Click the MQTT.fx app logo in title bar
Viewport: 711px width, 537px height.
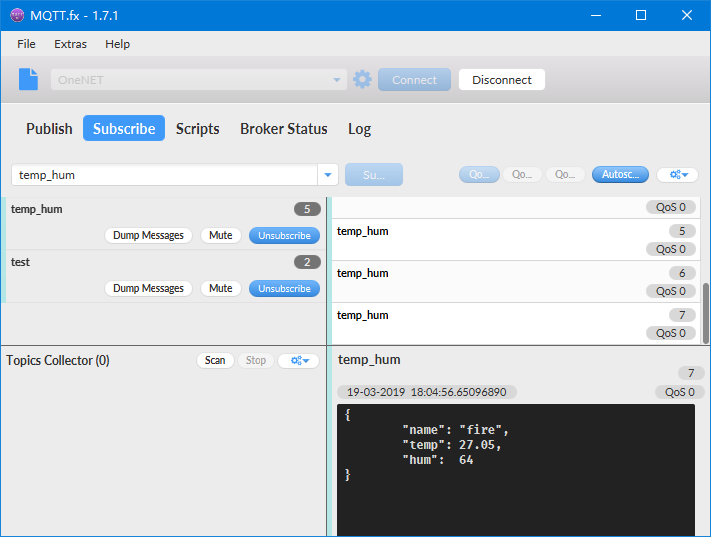17,15
